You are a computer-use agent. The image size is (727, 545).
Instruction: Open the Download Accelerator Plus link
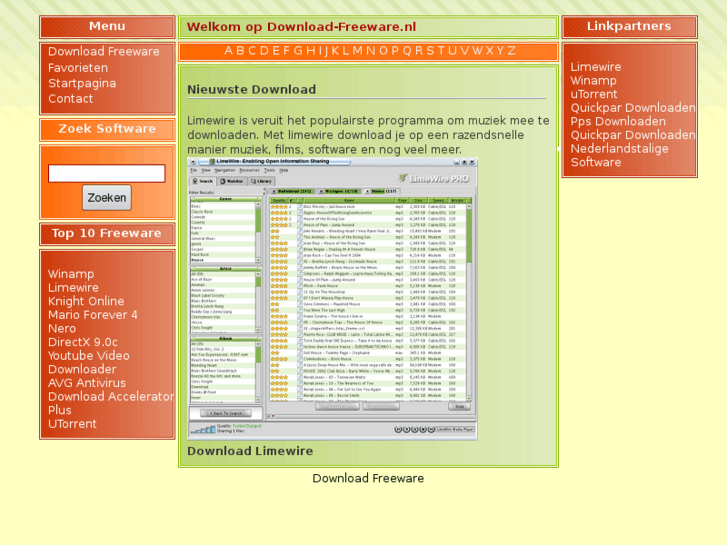point(111,403)
